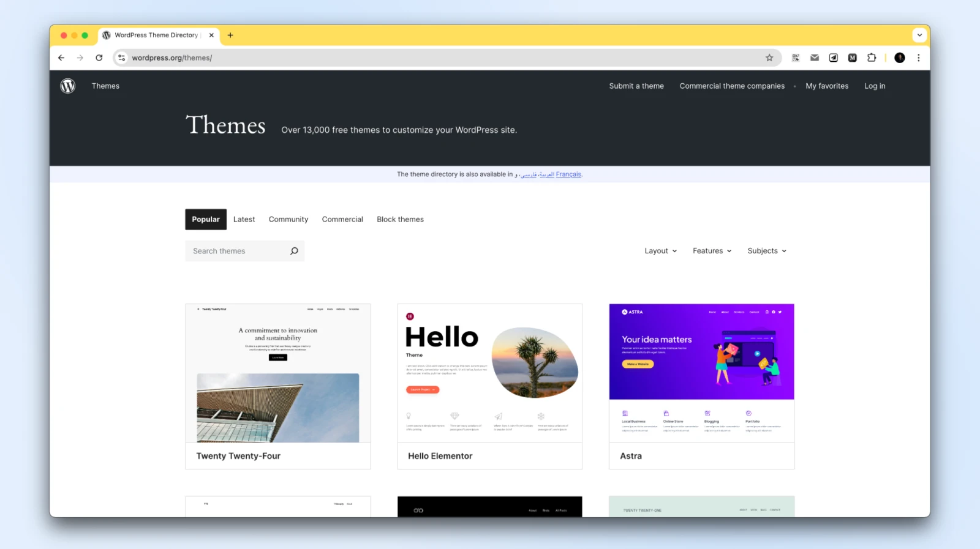980x549 pixels.
Task: Open the Twenty Twenty-One theme preview
Action: click(701, 507)
